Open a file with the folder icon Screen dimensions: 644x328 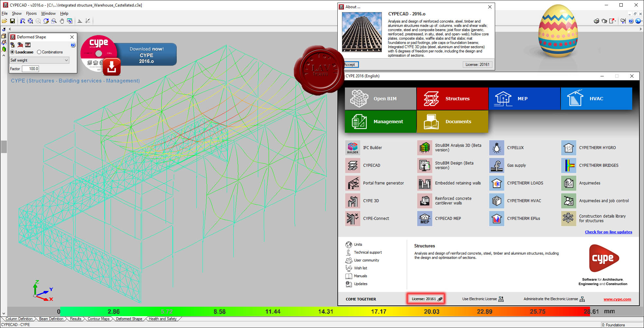(x=5, y=21)
